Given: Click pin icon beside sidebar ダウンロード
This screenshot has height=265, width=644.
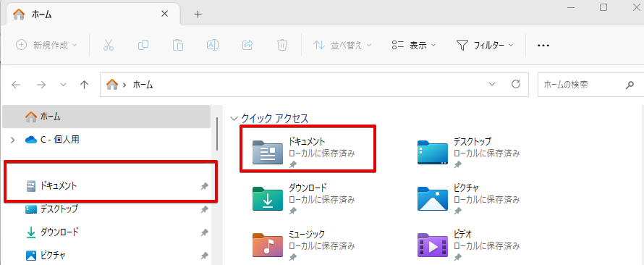Looking at the screenshot, I should (204, 232).
